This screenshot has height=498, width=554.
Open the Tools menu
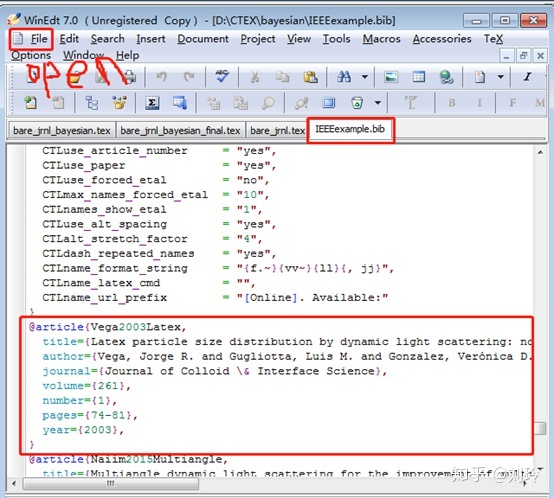[336, 39]
